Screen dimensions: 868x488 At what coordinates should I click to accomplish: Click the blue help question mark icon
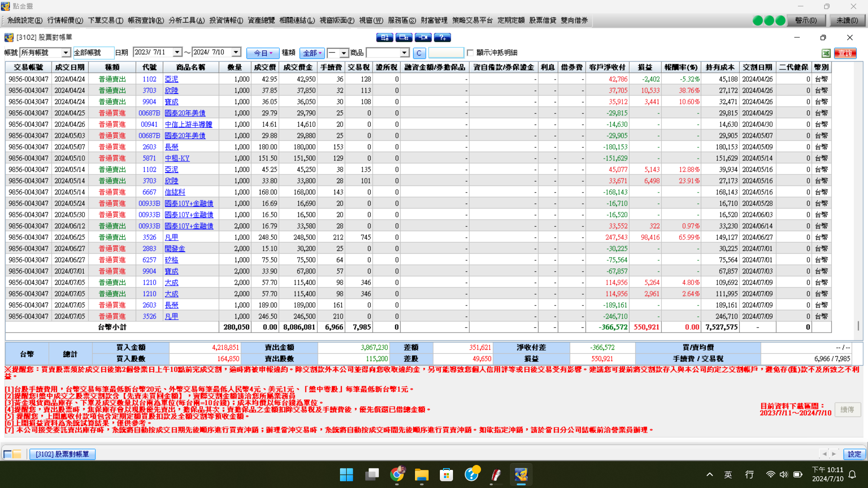(x=443, y=38)
